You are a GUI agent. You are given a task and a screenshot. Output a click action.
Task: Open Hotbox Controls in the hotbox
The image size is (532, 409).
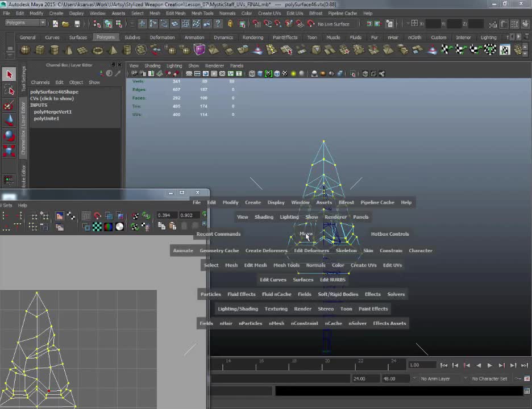(390, 234)
